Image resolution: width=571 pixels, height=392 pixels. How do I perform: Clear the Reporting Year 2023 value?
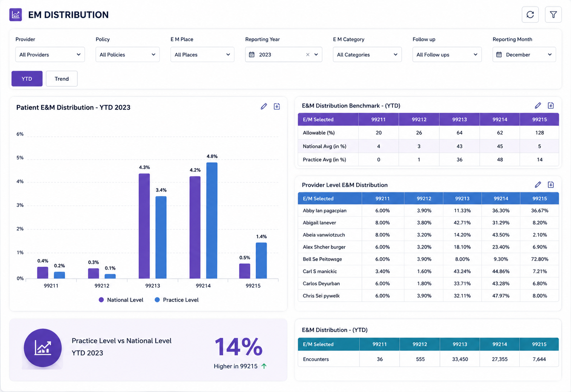pyautogui.click(x=308, y=55)
